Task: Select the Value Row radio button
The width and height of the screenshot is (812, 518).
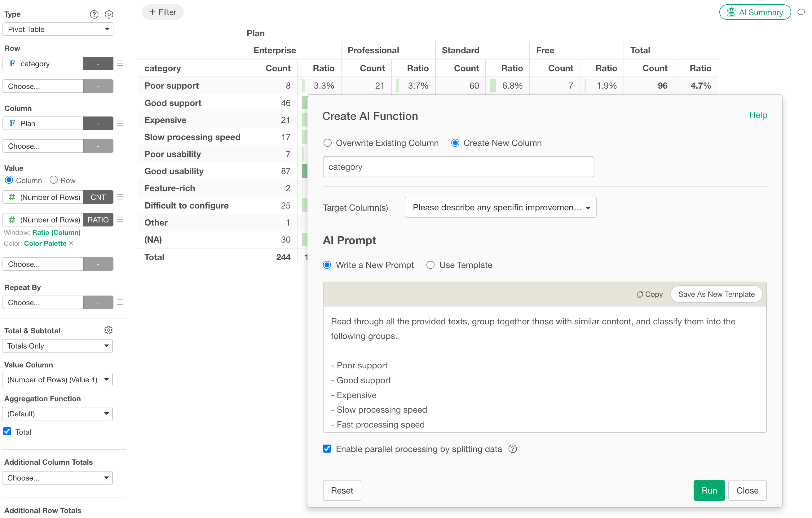Action: (x=54, y=180)
